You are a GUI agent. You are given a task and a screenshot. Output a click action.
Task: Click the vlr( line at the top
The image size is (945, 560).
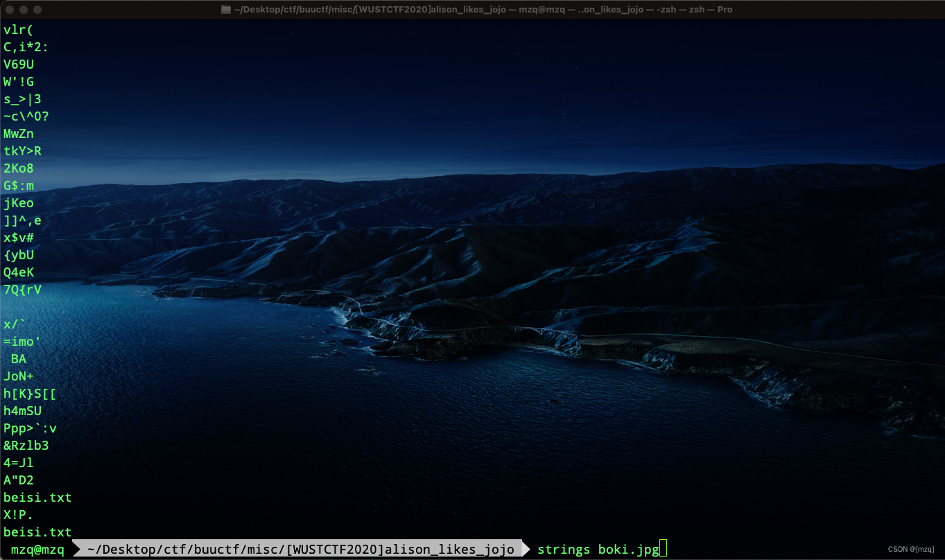tap(19, 30)
